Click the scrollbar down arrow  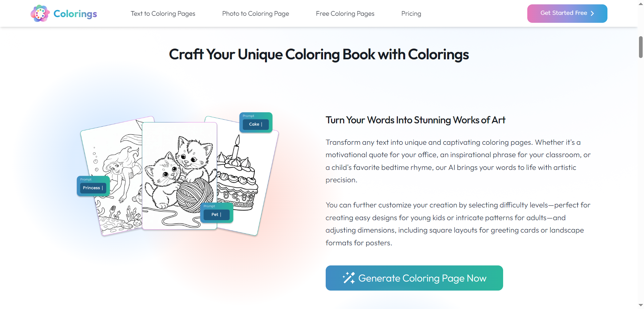[641, 305]
